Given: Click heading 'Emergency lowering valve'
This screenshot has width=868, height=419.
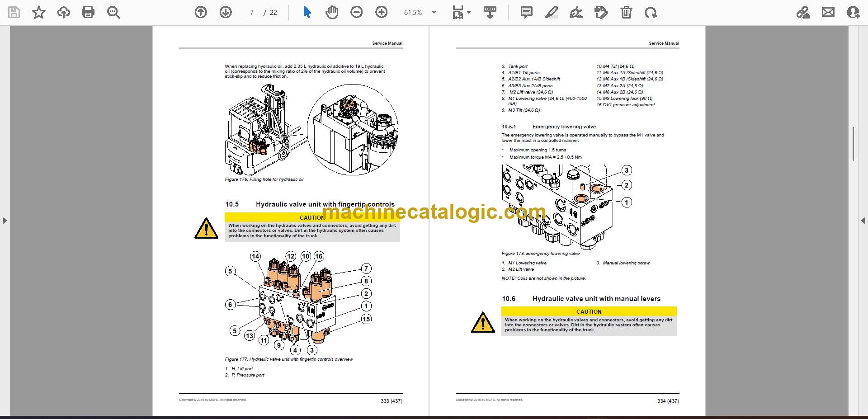Looking at the screenshot, I should (x=564, y=127).
